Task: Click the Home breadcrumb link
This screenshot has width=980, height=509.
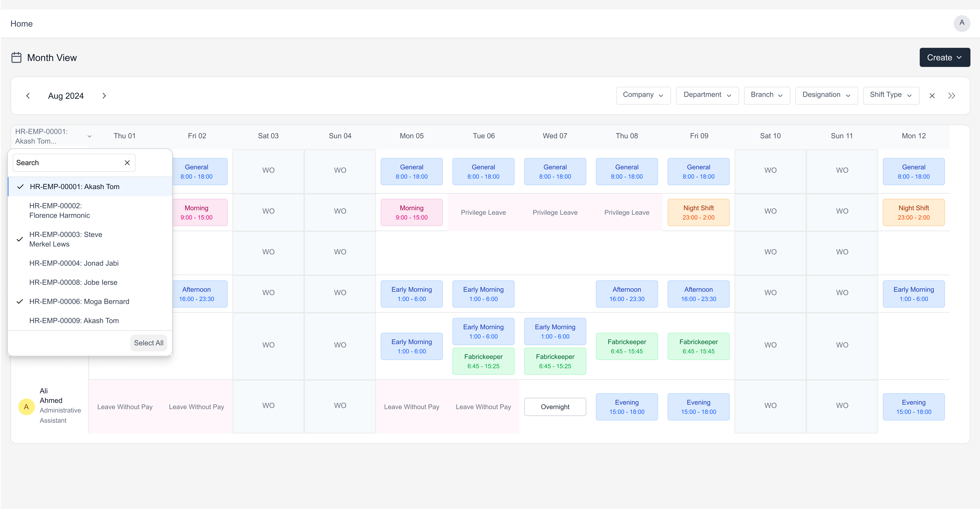Action: [x=21, y=24]
